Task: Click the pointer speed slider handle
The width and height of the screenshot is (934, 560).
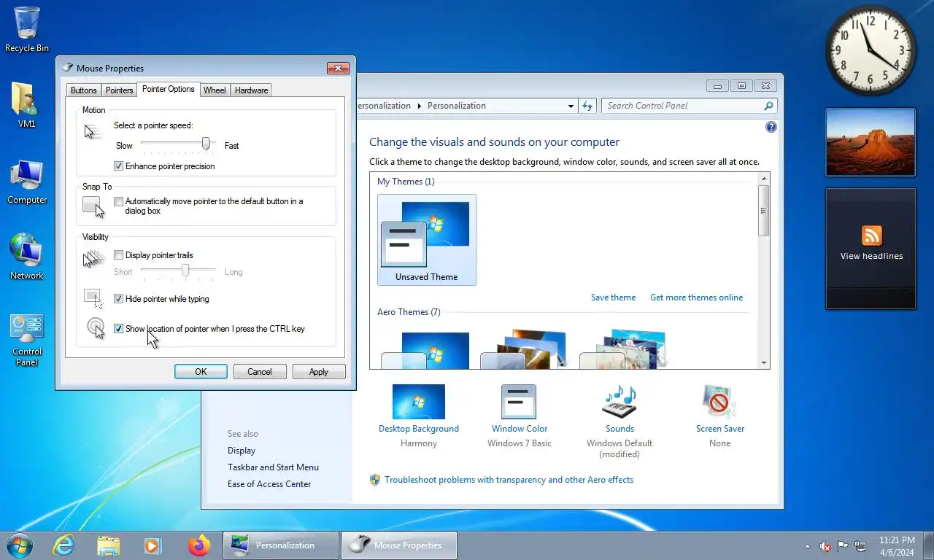Action: point(206,144)
